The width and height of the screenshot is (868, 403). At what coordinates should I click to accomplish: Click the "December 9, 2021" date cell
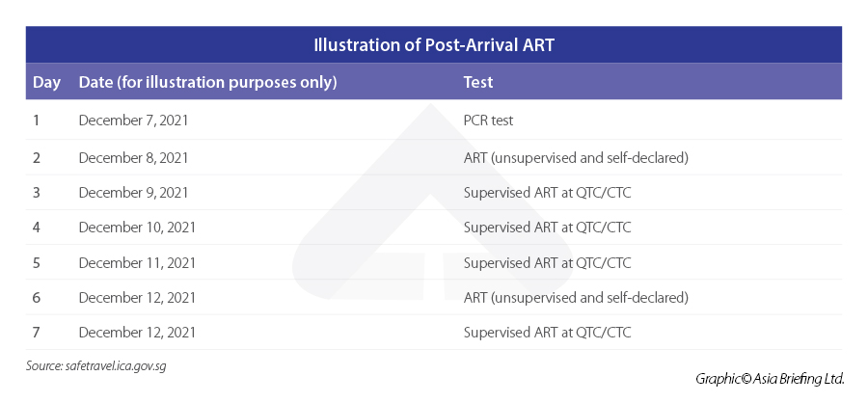[133, 192]
